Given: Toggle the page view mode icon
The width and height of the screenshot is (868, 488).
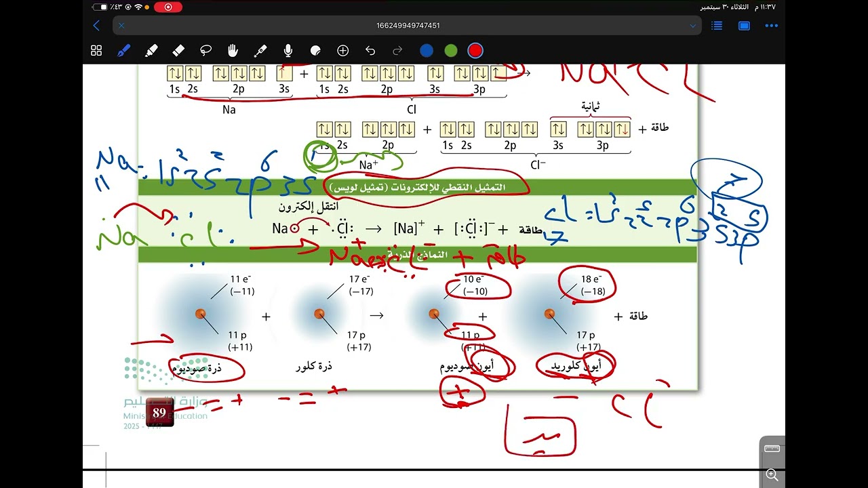Looking at the screenshot, I should tap(744, 26).
